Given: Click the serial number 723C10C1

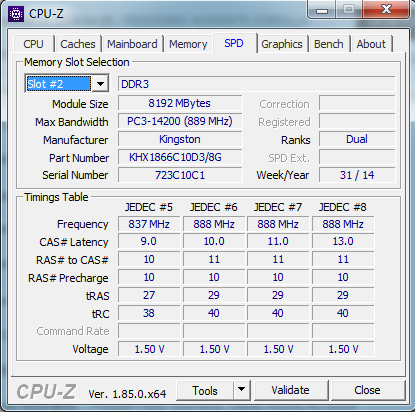Looking at the screenshot, I should (180, 175).
